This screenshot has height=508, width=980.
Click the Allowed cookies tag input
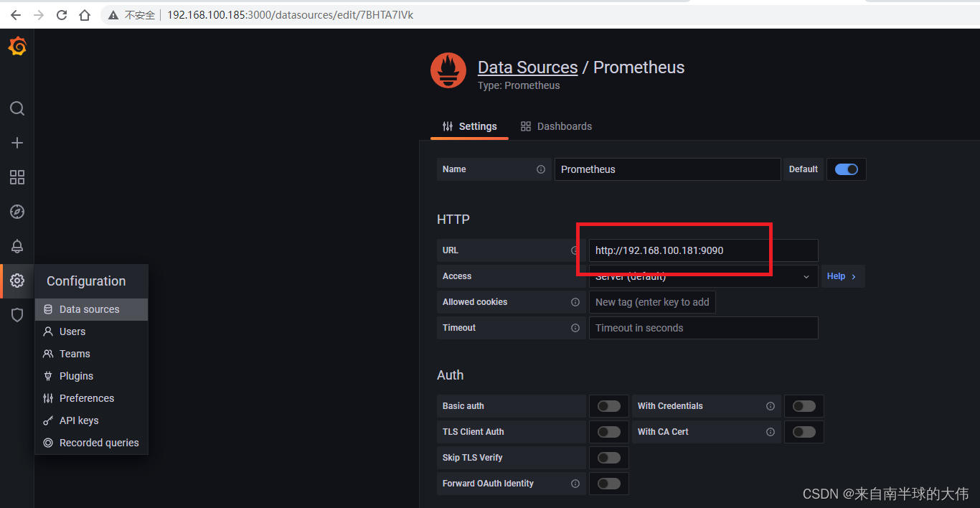[652, 302]
